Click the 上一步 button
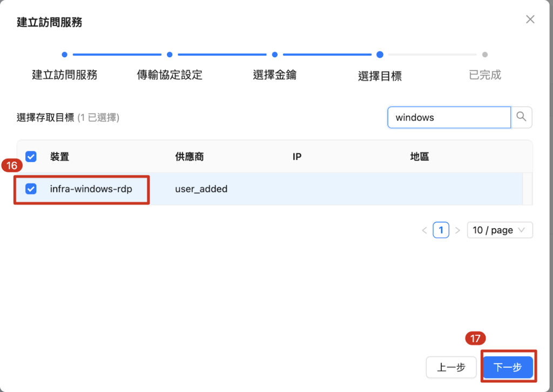 click(451, 367)
